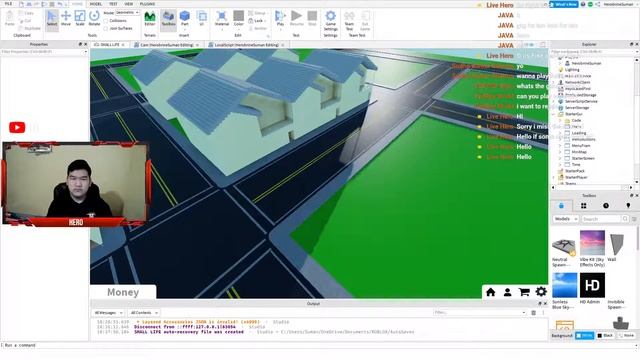Viewport: 640px width, 360px height.
Task: Toggle the Toolbox button in ribbon
Action: coord(168,19)
